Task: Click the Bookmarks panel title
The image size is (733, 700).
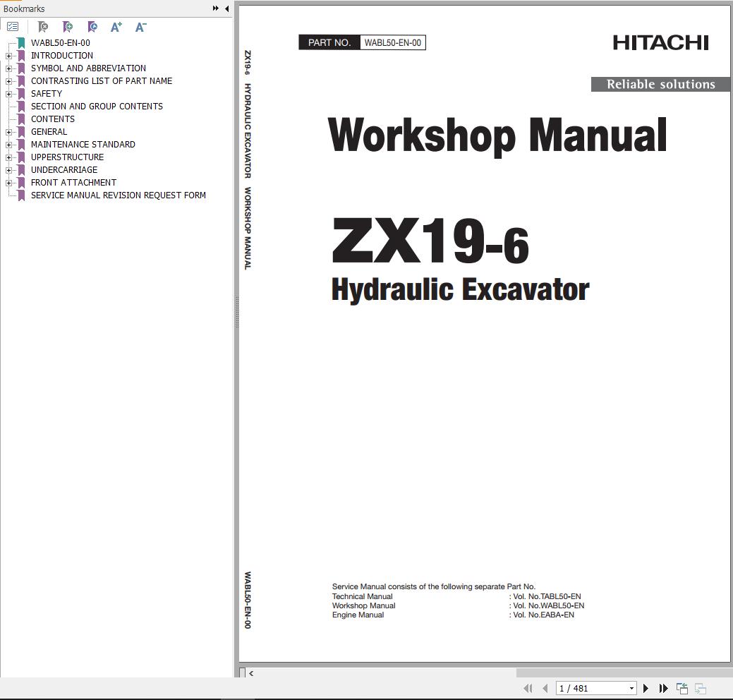Action: point(24,9)
